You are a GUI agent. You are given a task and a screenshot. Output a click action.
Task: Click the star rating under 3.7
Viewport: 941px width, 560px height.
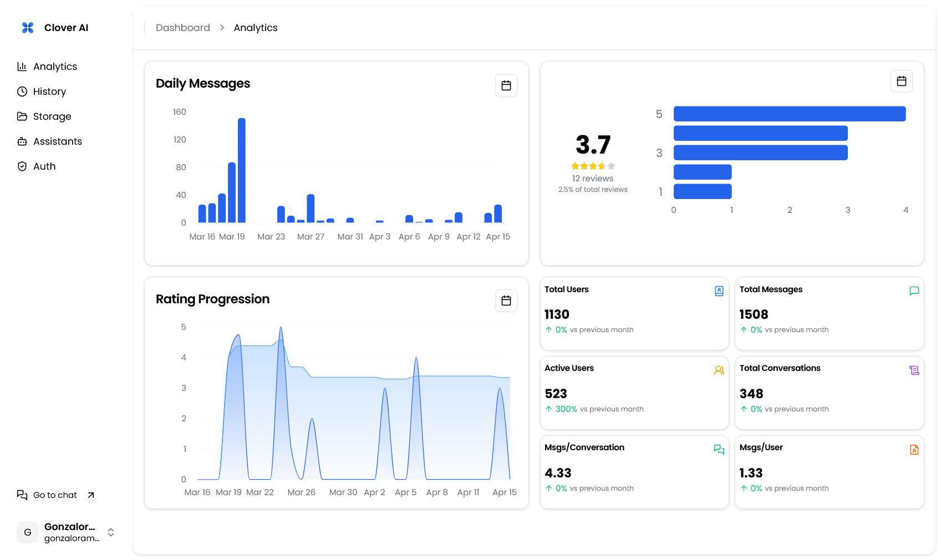(593, 166)
